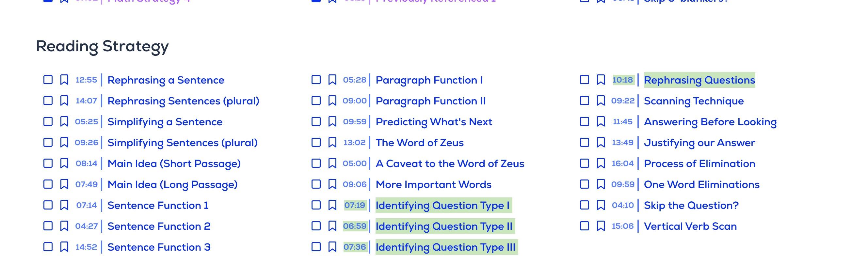The height and width of the screenshot is (280, 868).
Task: Open the Justifying our Answer lesson
Action: [699, 143]
